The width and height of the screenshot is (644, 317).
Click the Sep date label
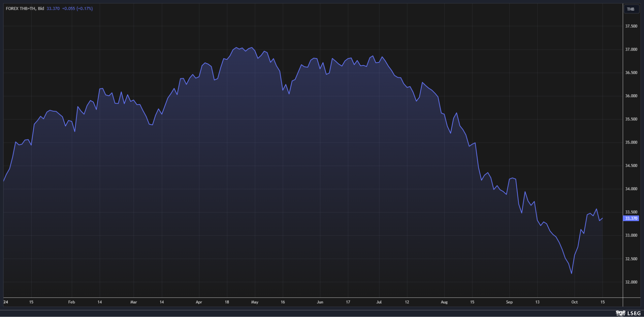[x=509, y=302]
